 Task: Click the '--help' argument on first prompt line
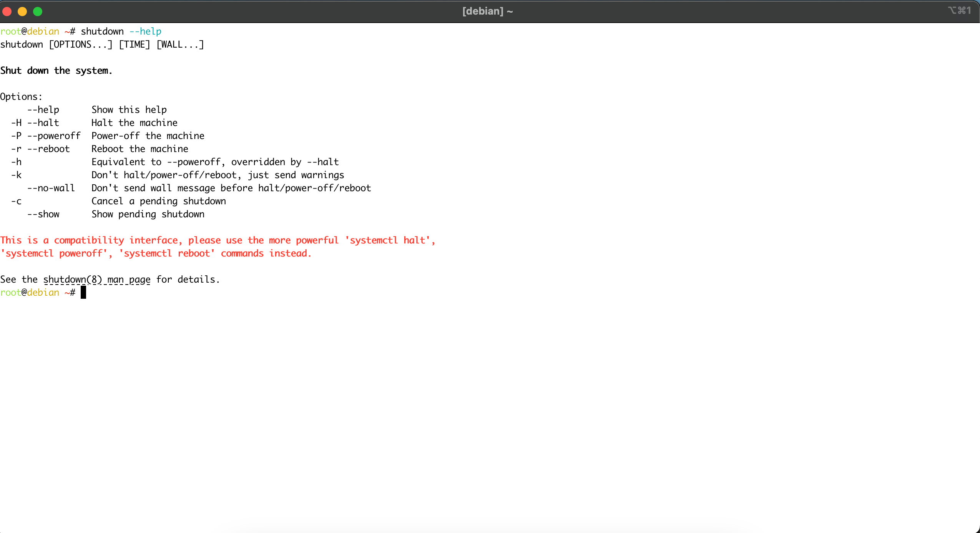(x=145, y=31)
